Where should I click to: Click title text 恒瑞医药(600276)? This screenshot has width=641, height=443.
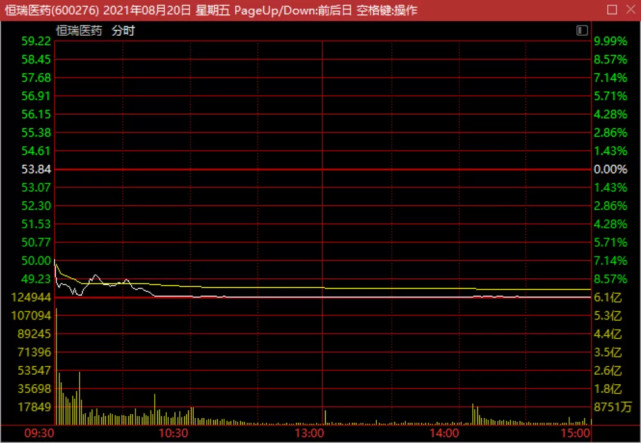pos(52,10)
